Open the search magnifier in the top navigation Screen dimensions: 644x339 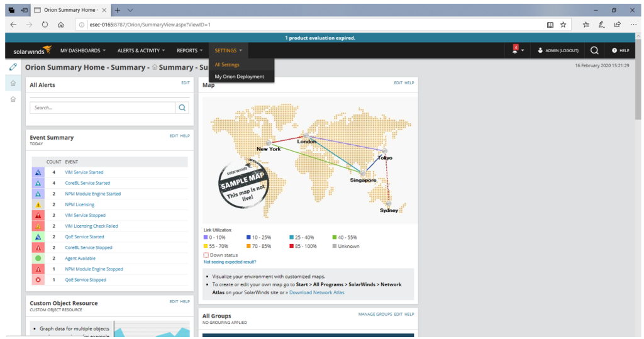coord(594,50)
